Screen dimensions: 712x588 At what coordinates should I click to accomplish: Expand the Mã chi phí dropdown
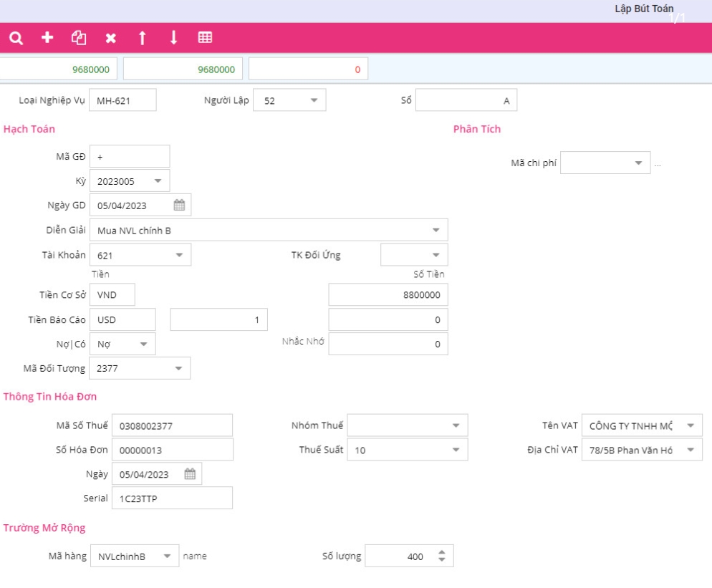638,163
